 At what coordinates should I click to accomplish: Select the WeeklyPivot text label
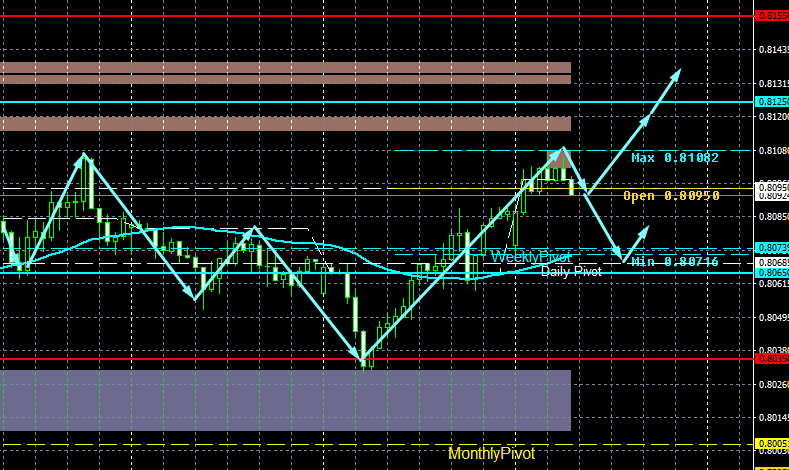click(x=531, y=257)
